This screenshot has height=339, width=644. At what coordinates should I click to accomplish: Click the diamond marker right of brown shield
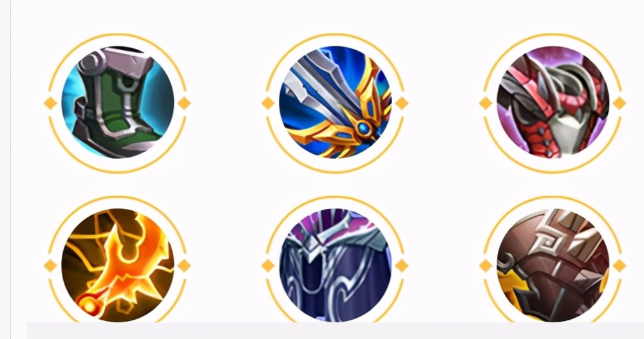click(x=620, y=266)
